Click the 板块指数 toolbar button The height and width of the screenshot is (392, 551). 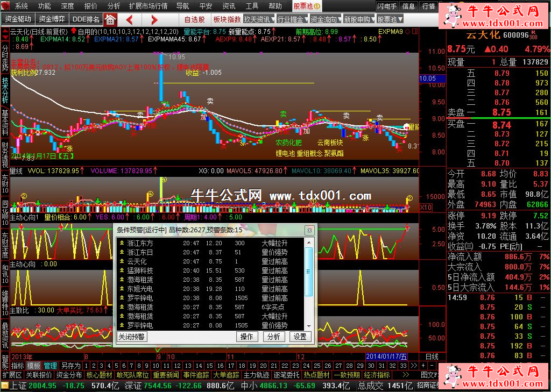tap(227, 20)
